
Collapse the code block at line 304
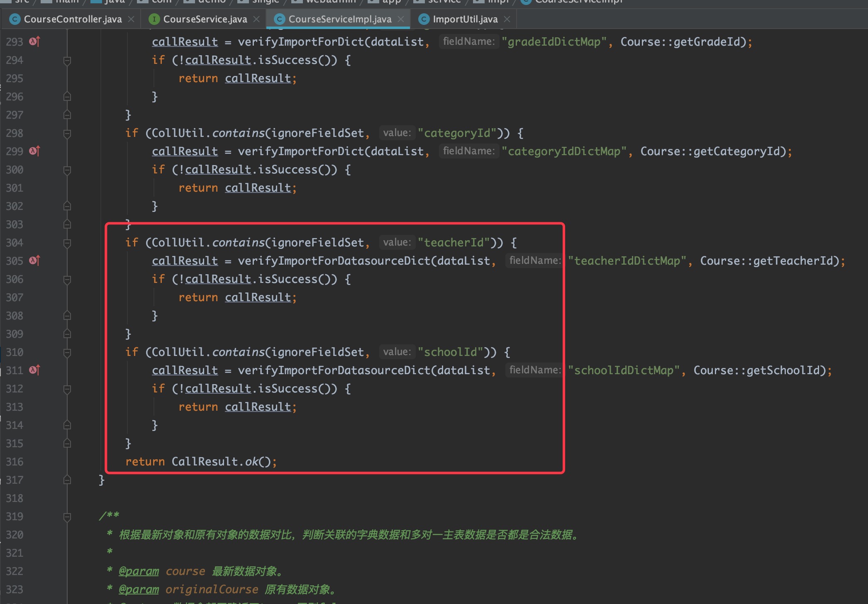coord(67,243)
